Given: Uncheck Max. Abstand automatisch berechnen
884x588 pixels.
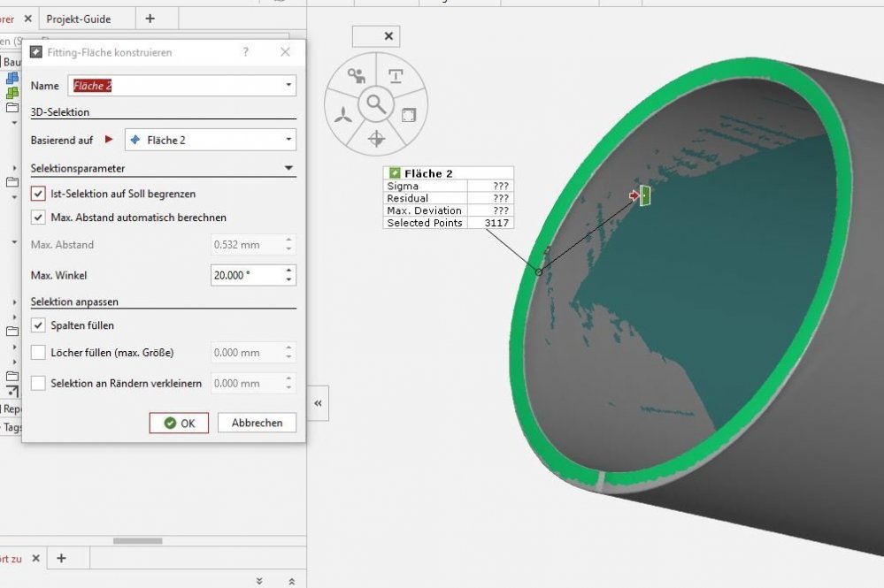Looking at the screenshot, I should click(38, 218).
